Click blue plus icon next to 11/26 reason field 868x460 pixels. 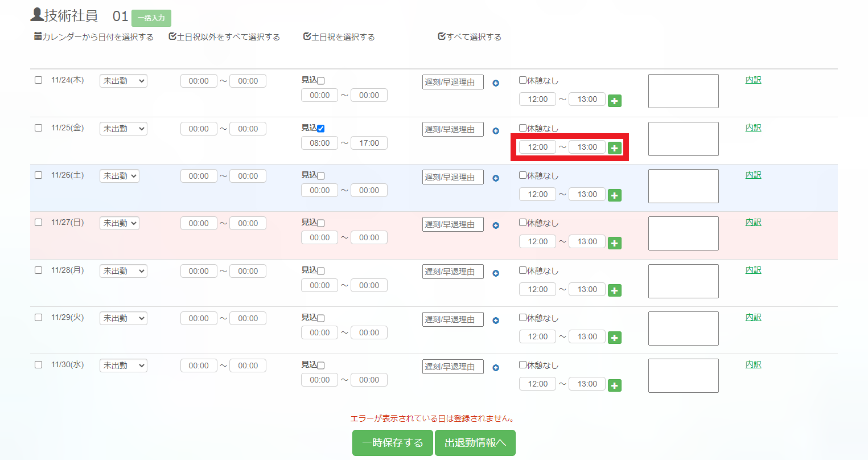[x=496, y=178]
